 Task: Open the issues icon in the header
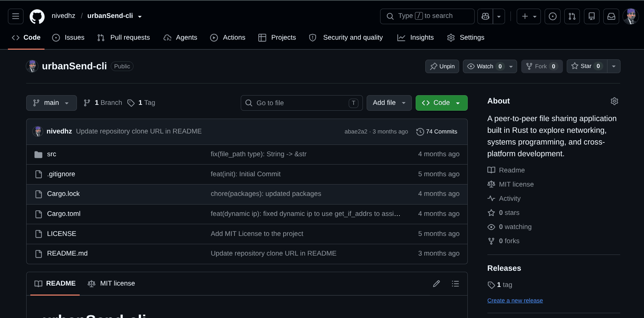click(x=553, y=16)
